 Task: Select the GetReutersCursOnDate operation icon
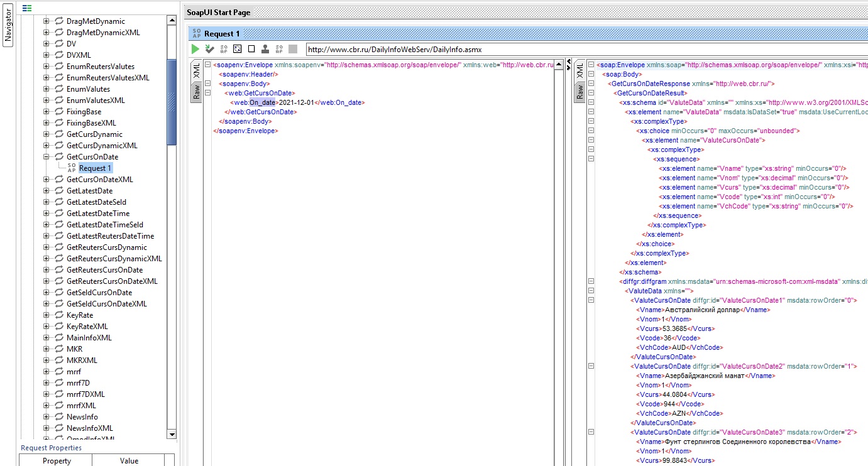(x=60, y=270)
